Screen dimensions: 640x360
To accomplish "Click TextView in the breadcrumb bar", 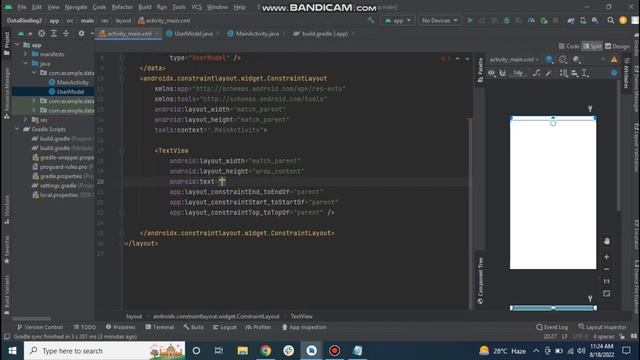I will coord(302,316).
